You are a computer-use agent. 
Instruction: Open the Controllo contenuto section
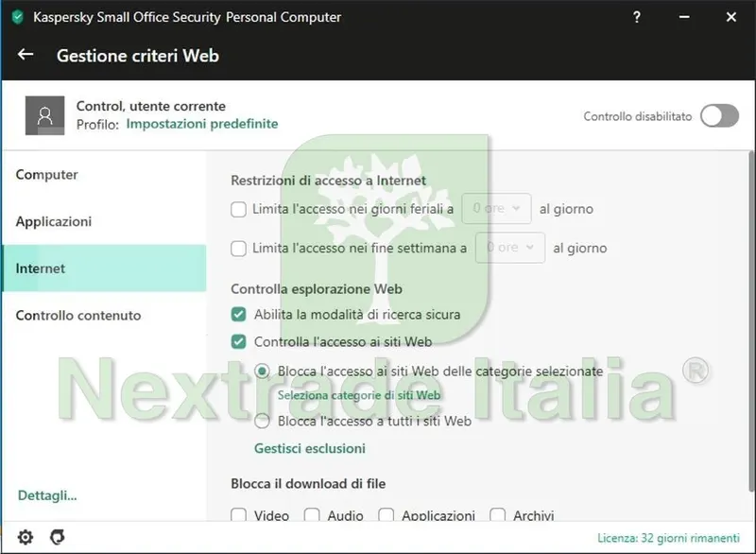[104, 316]
